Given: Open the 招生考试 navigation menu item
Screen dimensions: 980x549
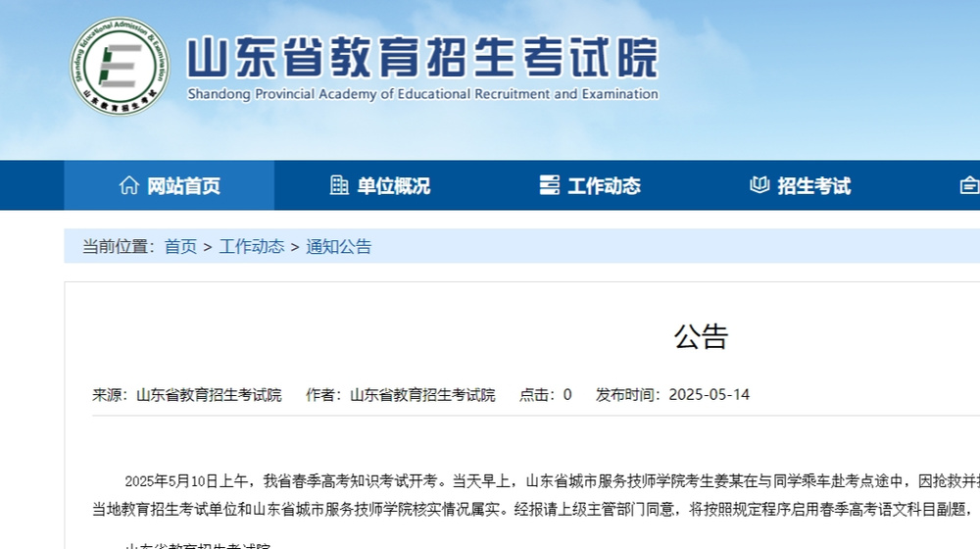Looking at the screenshot, I should pos(800,185).
